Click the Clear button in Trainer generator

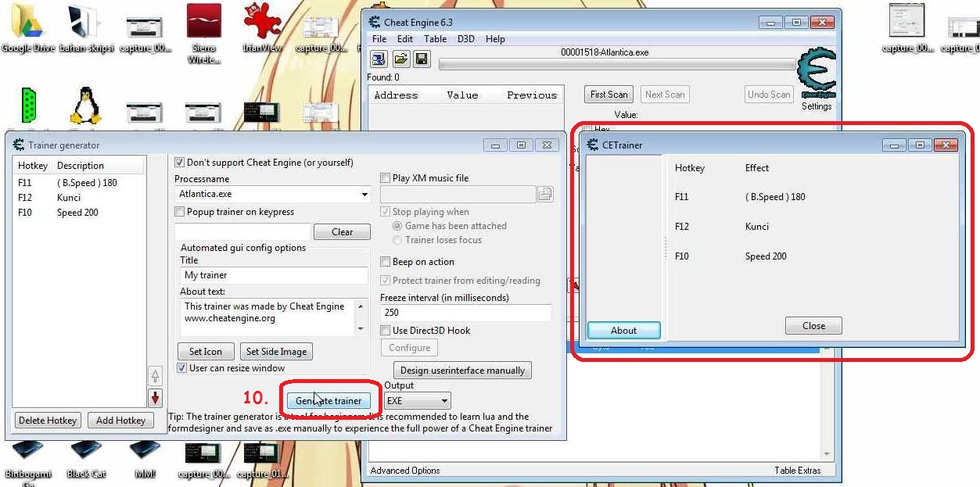(x=343, y=232)
